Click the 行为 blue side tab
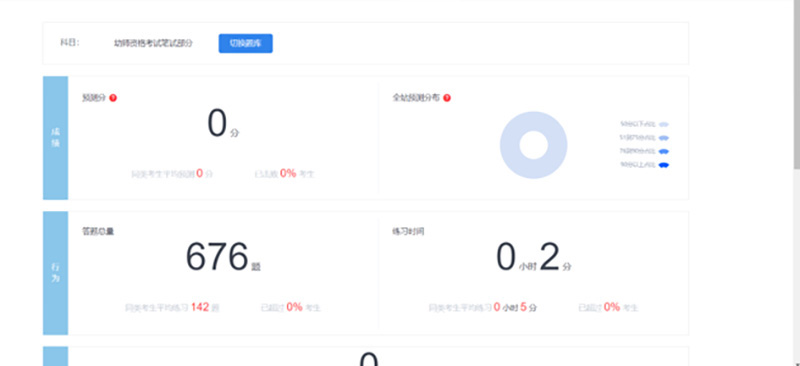The image size is (800, 366). (55, 273)
